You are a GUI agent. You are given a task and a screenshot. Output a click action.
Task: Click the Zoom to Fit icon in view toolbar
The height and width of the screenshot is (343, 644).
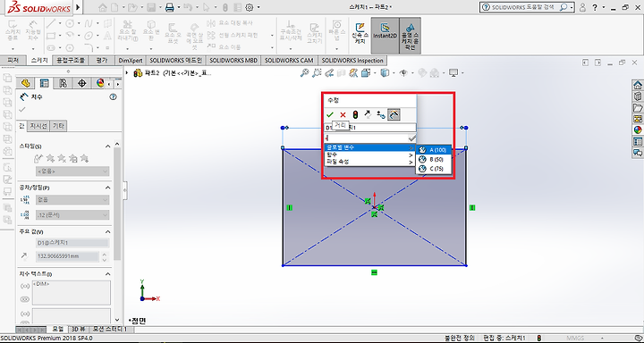click(304, 73)
